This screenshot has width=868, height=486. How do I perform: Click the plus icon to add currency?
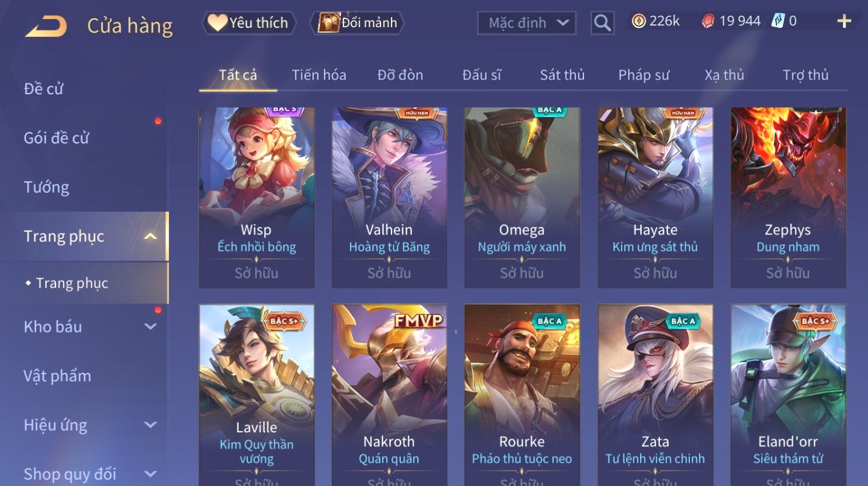pos(844,21)
